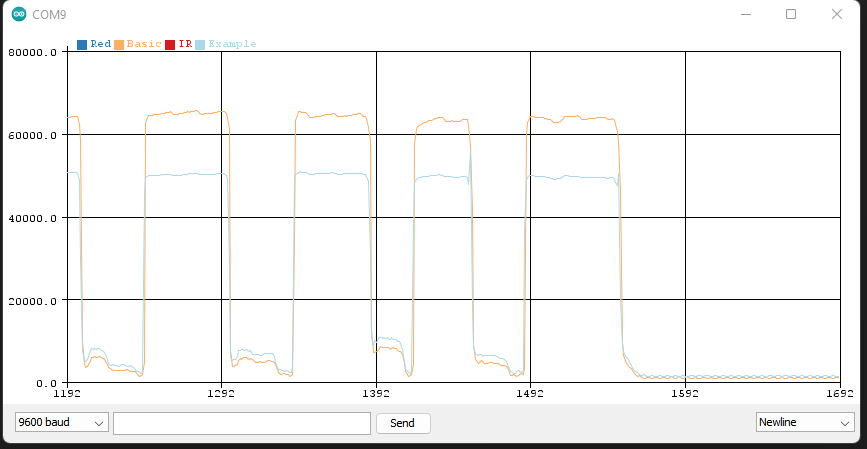Select the Basic series label in legend
The image size is (867, 449).
[x=144, y=44]
